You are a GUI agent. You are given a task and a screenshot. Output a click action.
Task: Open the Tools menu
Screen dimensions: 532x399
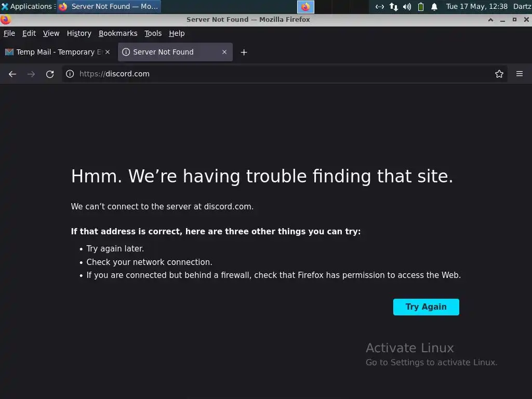(x=153, y=33)
